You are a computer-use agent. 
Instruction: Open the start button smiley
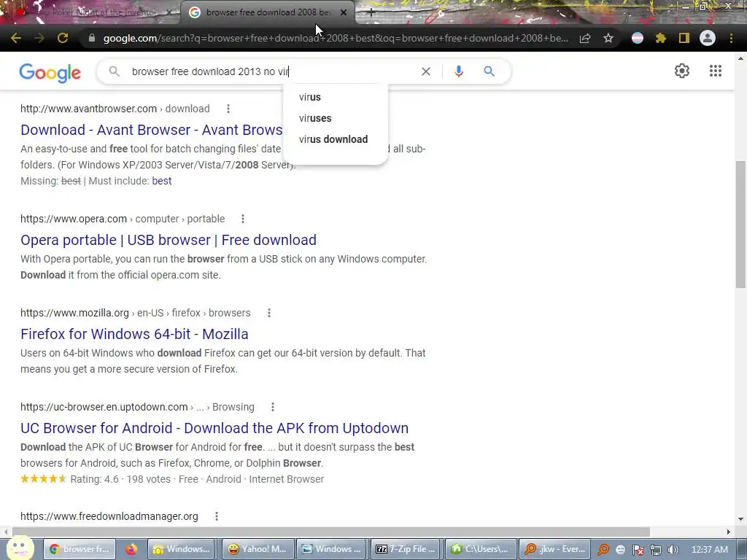[20, 548]
